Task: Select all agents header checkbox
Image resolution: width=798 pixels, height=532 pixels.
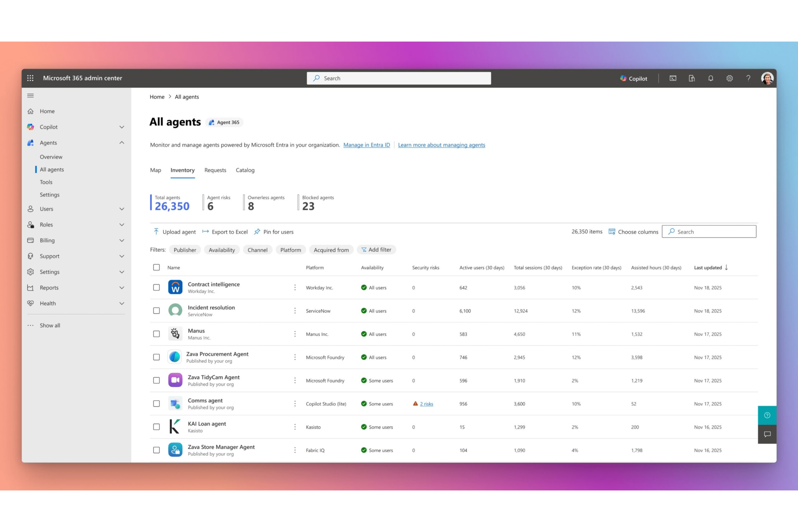Action: click(x=156, y=267)
